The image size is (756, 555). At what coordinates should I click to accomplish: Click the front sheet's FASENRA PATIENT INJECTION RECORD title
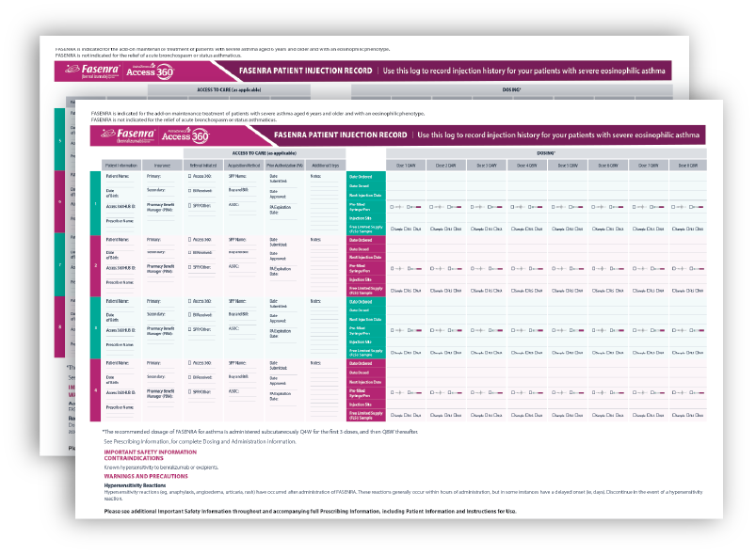pos(341,135)
